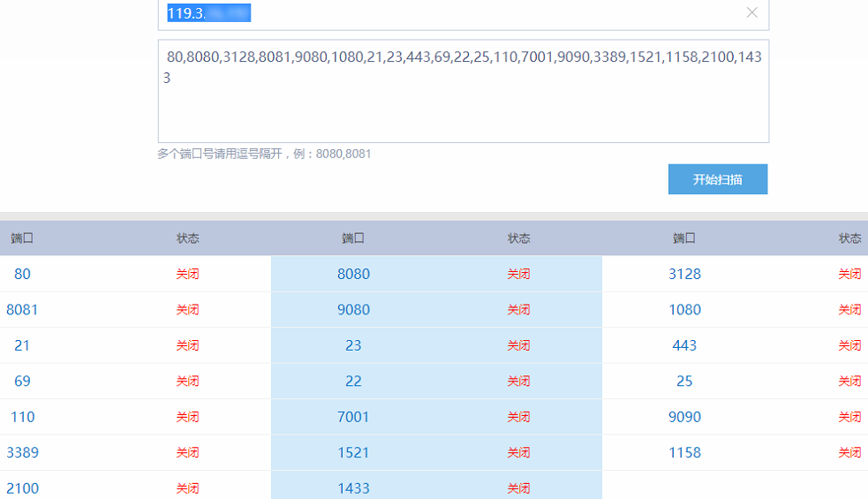The width and height of the screenshot is (868, 499).
Task: Click the 关闭 status next to port 80
Action: click(187, 274)
